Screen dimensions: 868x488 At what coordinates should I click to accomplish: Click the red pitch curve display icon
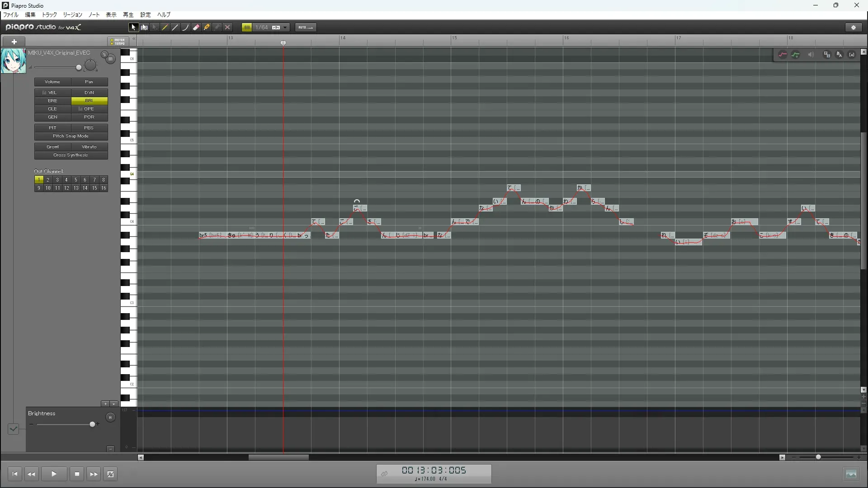click(783, 55)
